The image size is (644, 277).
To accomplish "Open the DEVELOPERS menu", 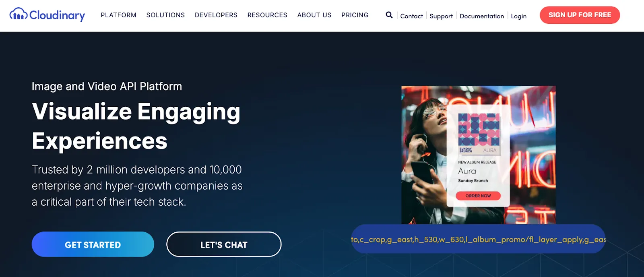I will coord(216,15).
